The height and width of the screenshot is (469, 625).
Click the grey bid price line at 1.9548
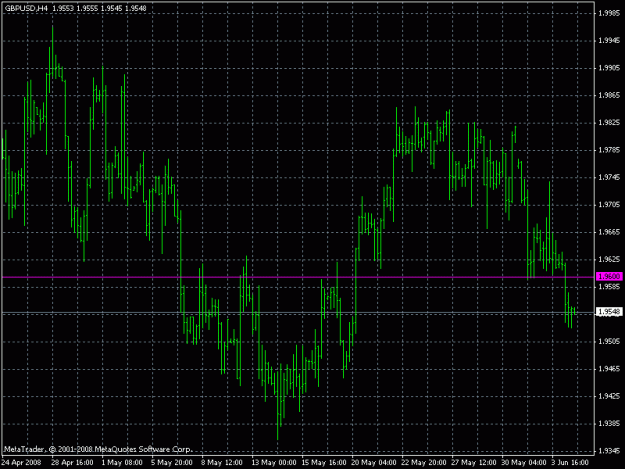click(x=298, y=313)
